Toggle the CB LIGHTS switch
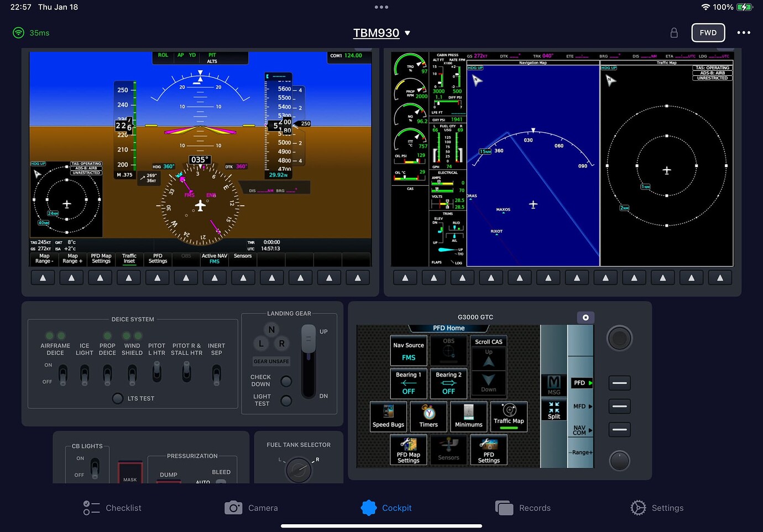Viewport: 763px width, 532px height. (x=94, y=467)
